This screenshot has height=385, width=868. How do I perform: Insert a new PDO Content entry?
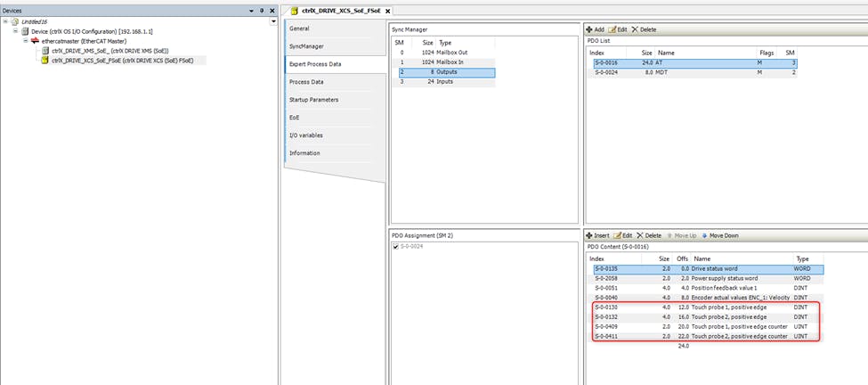[596, 235]
